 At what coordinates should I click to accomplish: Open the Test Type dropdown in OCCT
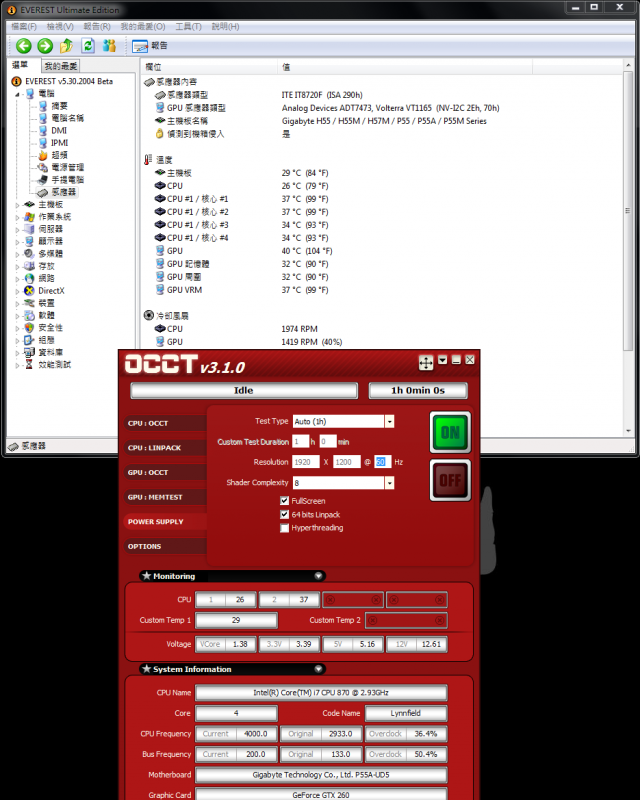point(389,421)
